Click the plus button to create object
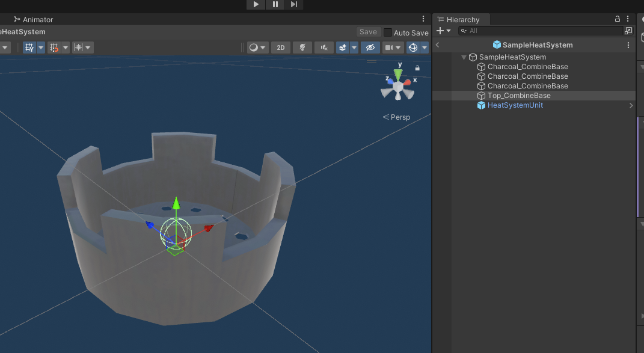The width and height of the screenshot is (644, 353). click(x=444, y=31)
